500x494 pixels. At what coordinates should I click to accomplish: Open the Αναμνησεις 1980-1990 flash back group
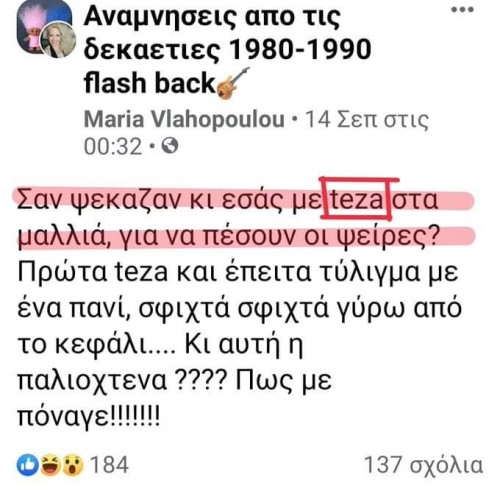(228, 49)
